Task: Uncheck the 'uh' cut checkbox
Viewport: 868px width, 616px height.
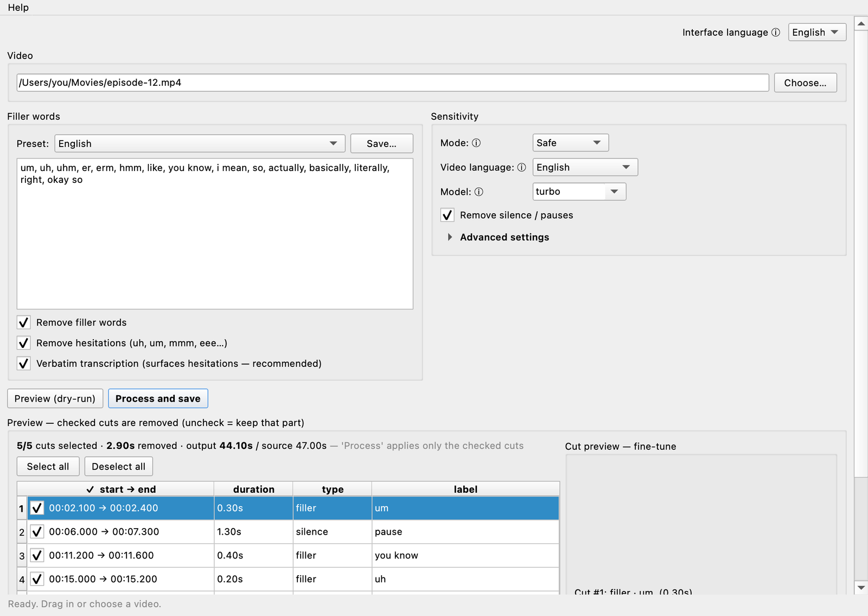Action: coord(37,579)
